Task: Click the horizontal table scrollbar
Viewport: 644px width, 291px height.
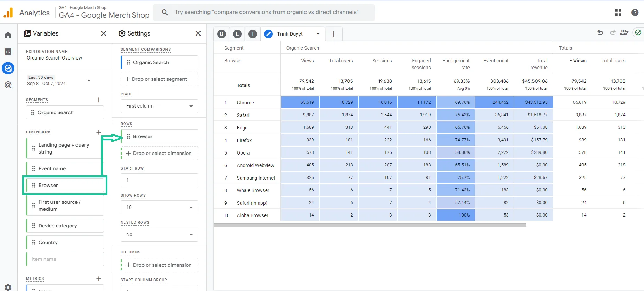Action: pos(370,225)
